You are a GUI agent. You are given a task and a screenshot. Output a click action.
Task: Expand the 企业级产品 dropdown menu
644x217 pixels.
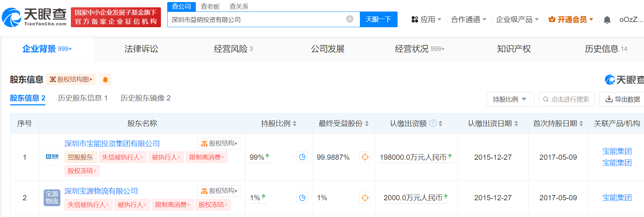click(517, 20)
